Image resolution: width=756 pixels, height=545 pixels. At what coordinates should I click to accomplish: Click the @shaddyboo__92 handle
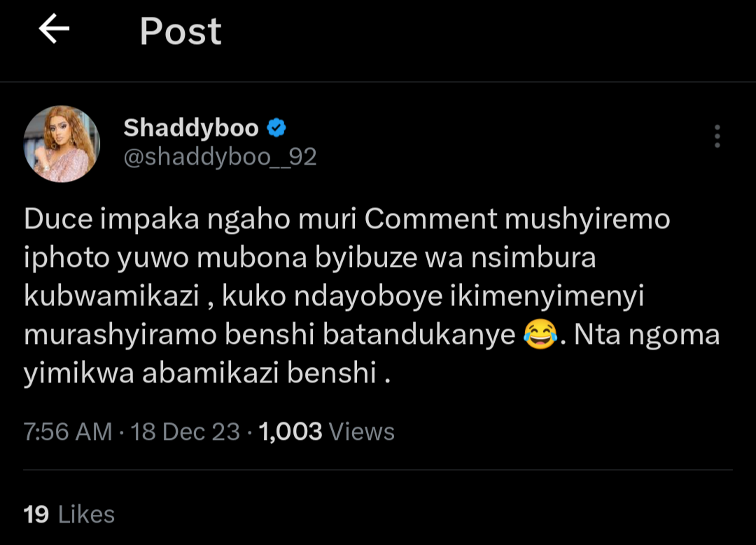point(220,158)
